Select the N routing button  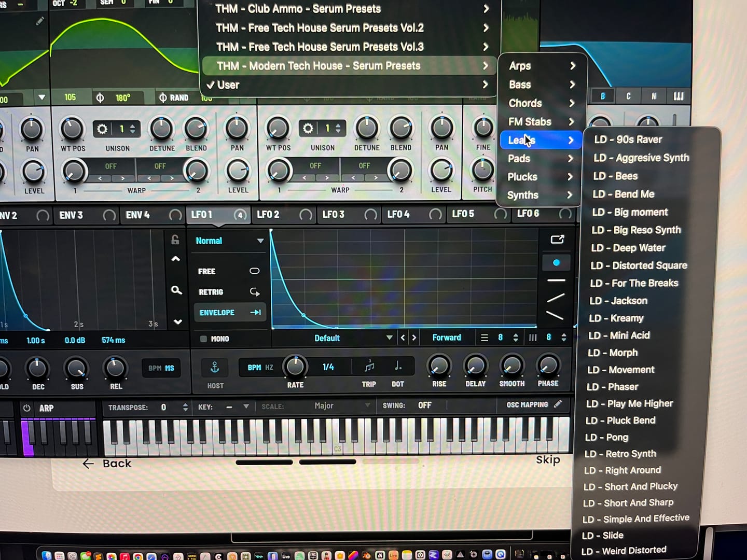(654, 96)
